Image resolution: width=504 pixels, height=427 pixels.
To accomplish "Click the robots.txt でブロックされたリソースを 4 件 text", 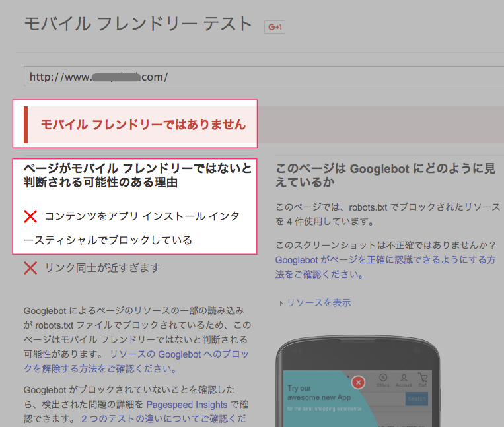I will (x=388, y=214).
